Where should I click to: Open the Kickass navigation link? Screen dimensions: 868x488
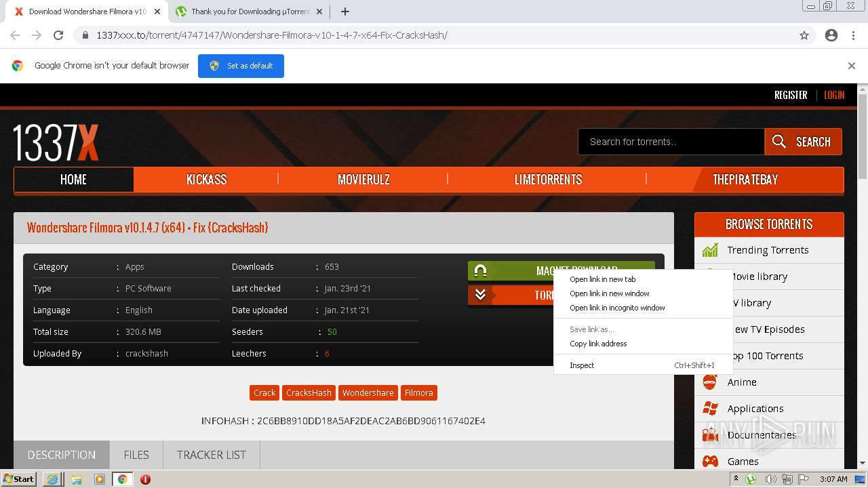(206, 180)
